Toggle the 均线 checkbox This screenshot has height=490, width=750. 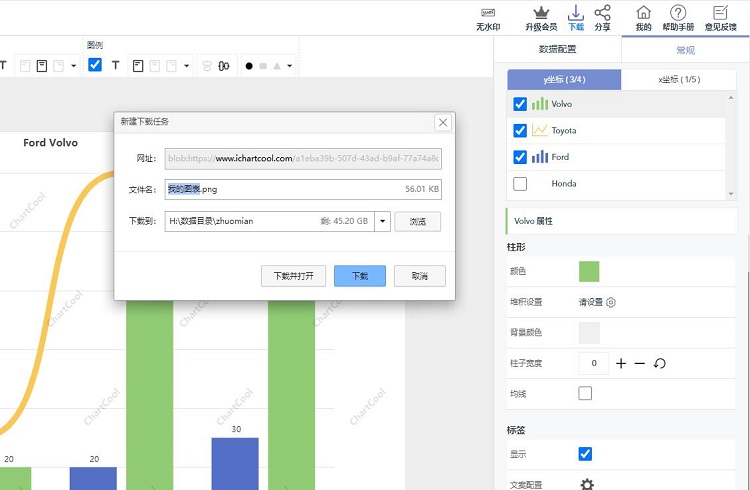coord(585,393)
